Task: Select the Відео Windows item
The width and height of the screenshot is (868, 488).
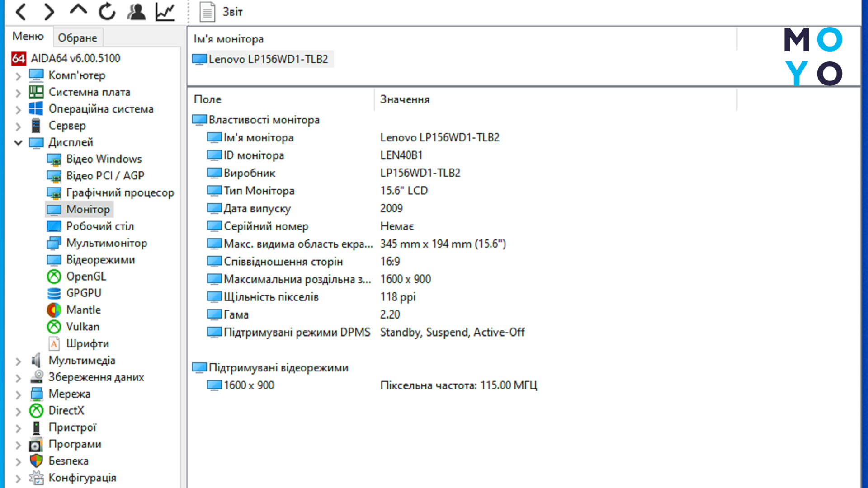Action: coord(94,159)
